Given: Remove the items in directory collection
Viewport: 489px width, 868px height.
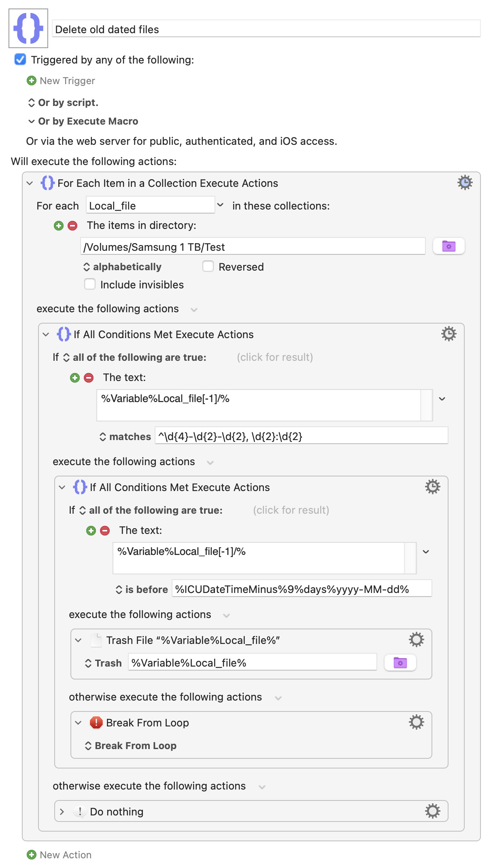Looking at the screenshot, I should pyautogui.click(x=72, y=226).
